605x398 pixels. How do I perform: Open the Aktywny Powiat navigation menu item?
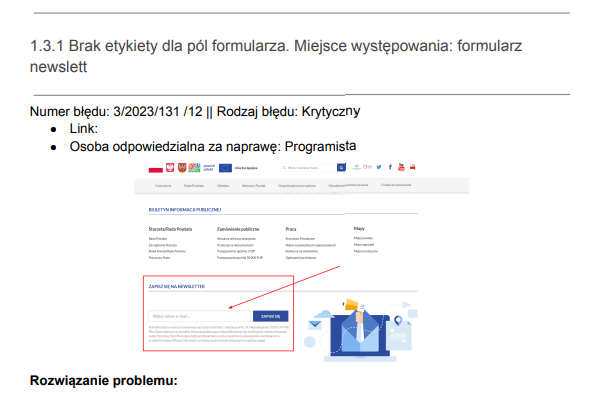tap(253, 186)
